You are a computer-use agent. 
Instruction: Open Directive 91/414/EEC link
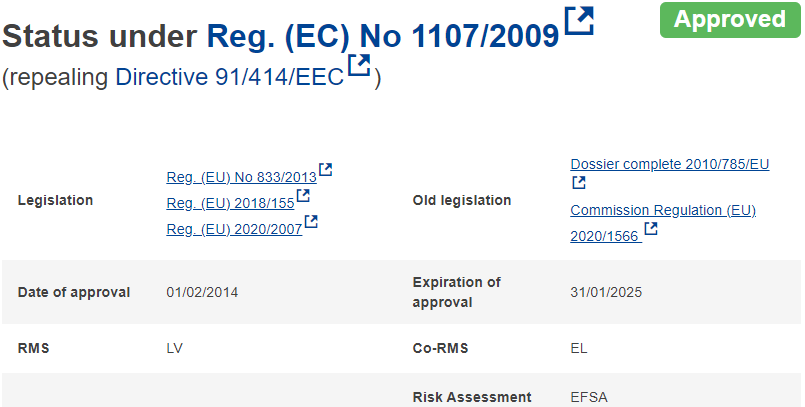point(229,77)
